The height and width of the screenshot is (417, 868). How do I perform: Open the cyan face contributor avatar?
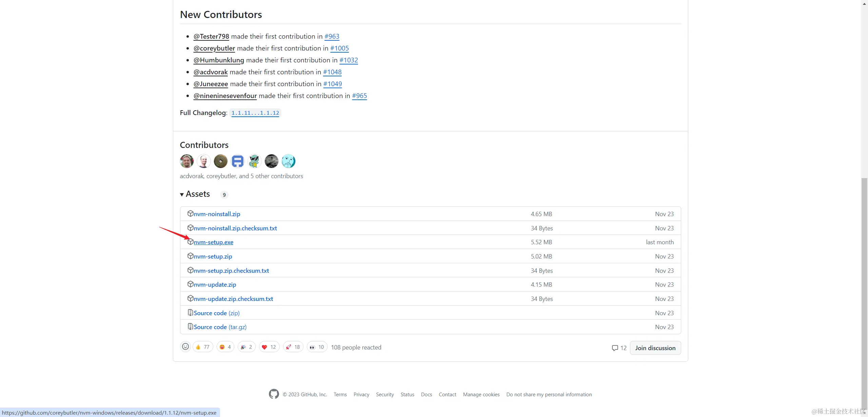(x=289, y=161)
